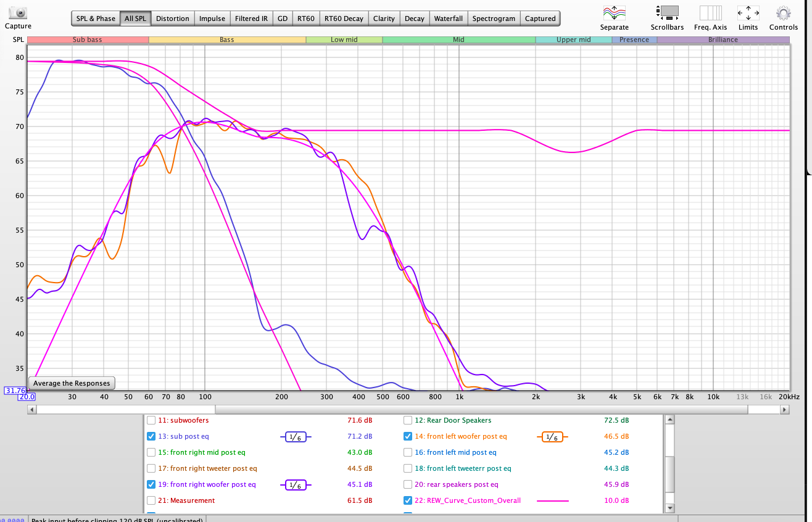
Task: Open the Distortion tab
Action: point(173,19)
